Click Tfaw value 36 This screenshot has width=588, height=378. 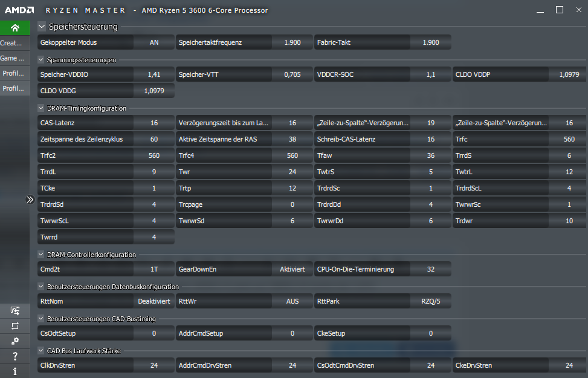[x=430, y=155]
